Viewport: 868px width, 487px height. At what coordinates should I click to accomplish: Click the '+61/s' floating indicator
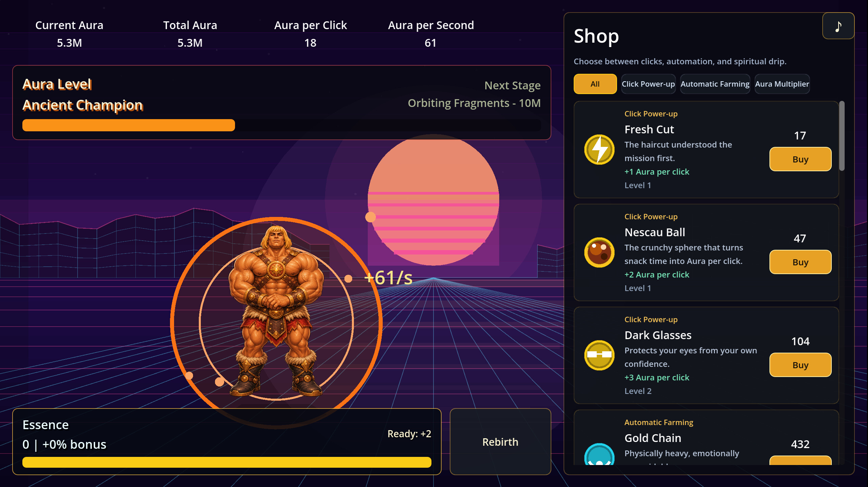coord(388,278)
